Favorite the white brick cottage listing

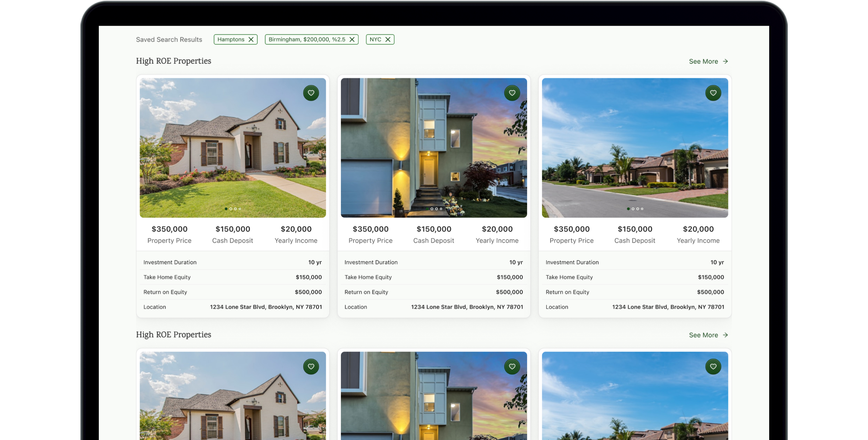[311, 93]
